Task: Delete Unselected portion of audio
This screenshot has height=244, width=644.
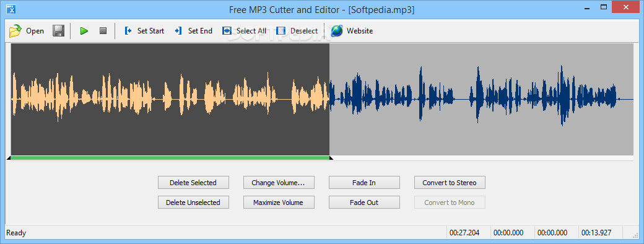Action: (193, 202)
